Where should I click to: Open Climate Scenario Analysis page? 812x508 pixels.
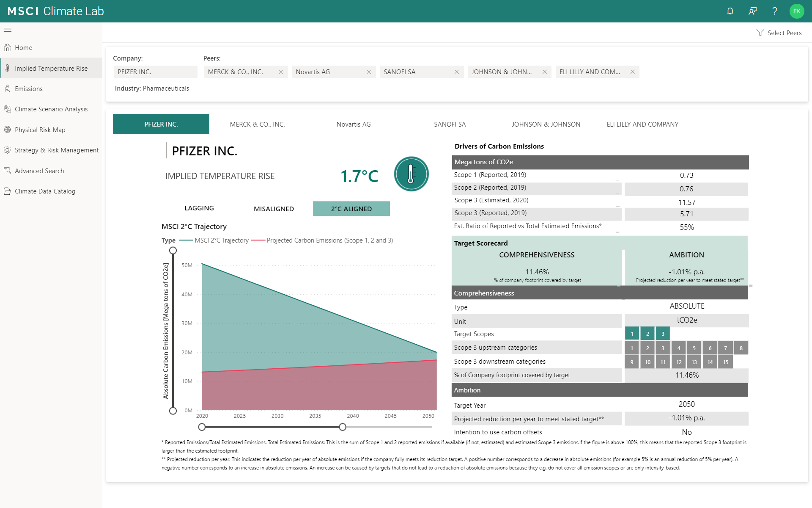tap(51, 109)
